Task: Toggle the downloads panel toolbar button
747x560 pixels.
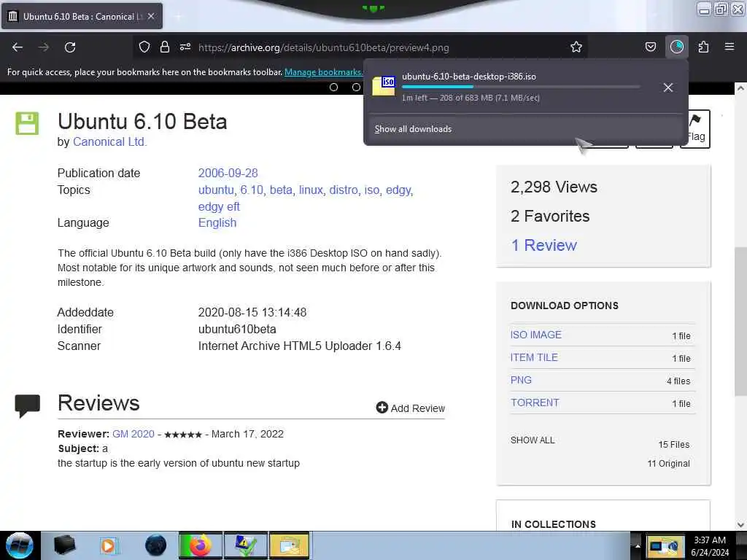Action: (x=676, y=47)
